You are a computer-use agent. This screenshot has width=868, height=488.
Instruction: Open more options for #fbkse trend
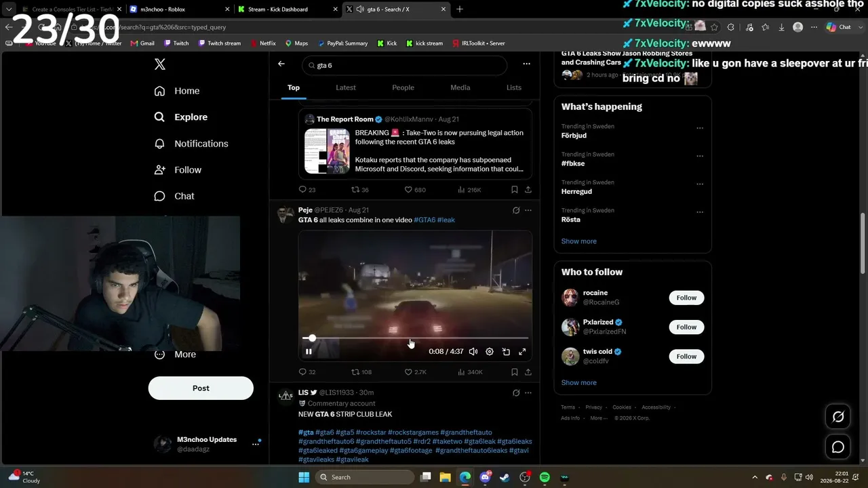(x=700, y=156)
